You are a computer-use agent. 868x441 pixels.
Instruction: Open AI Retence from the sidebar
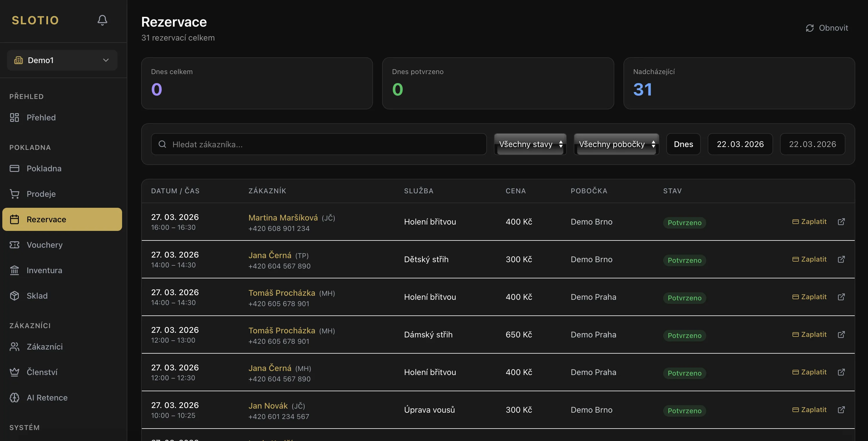62,398
